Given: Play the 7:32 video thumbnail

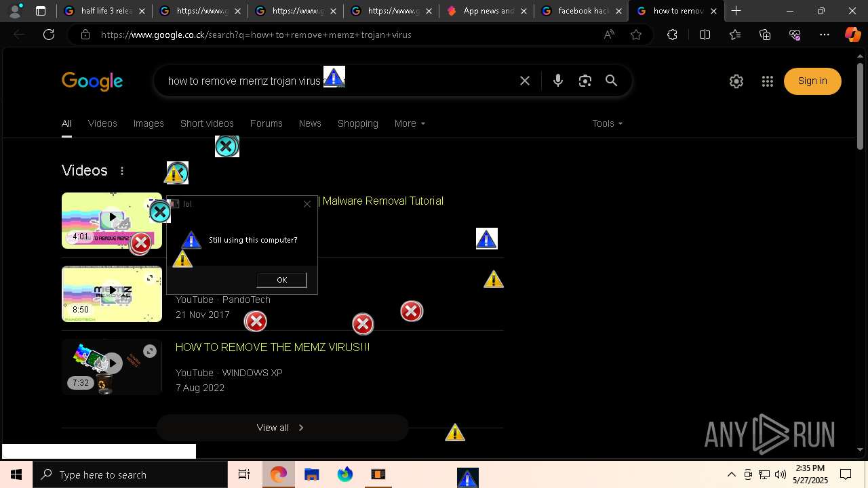Looking at the screenshot, I should [112, 367].
